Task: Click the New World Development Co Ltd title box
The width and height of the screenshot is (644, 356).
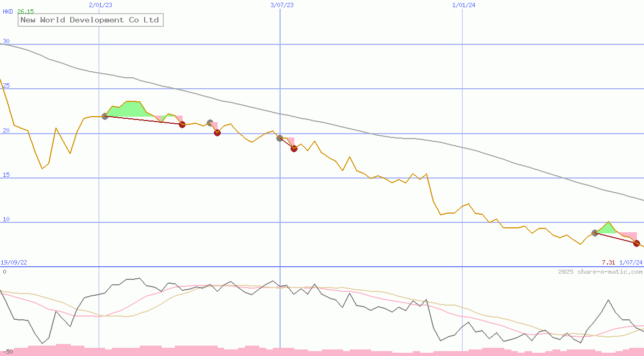Action: point(91,20)
